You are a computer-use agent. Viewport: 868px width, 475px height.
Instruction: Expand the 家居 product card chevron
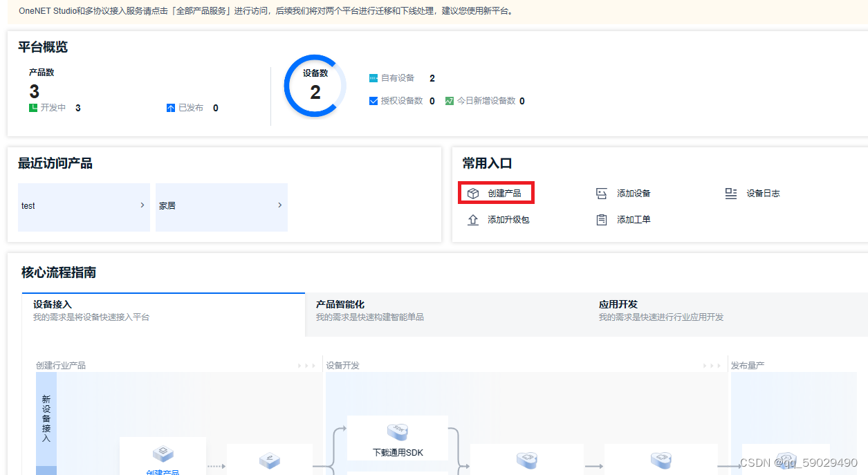coord(279,205)
